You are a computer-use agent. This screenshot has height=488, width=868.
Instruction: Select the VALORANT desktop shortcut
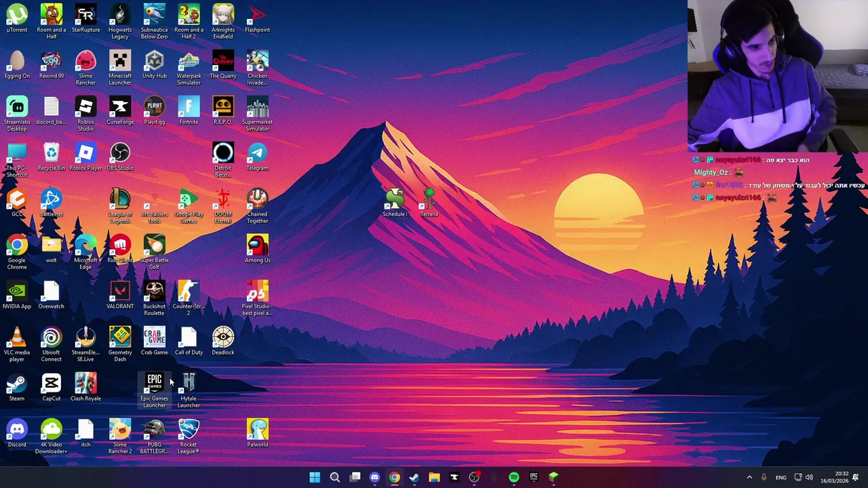pos(120,295)
